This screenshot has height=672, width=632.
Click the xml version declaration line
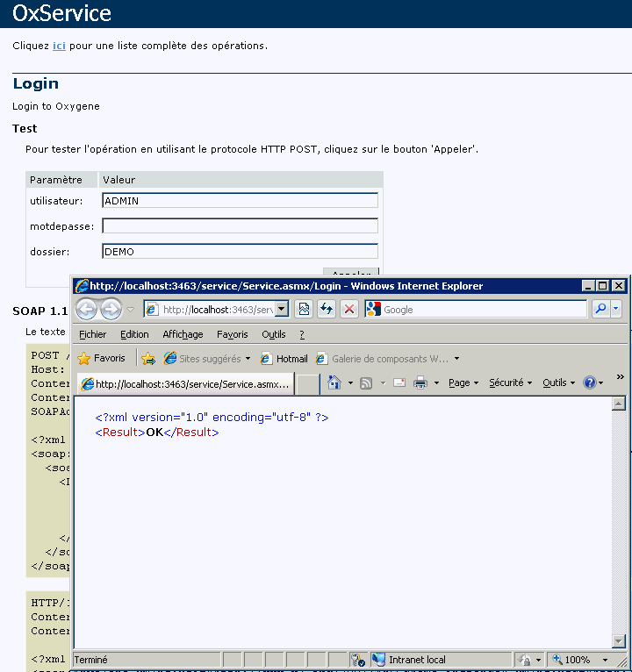(212, 417)
